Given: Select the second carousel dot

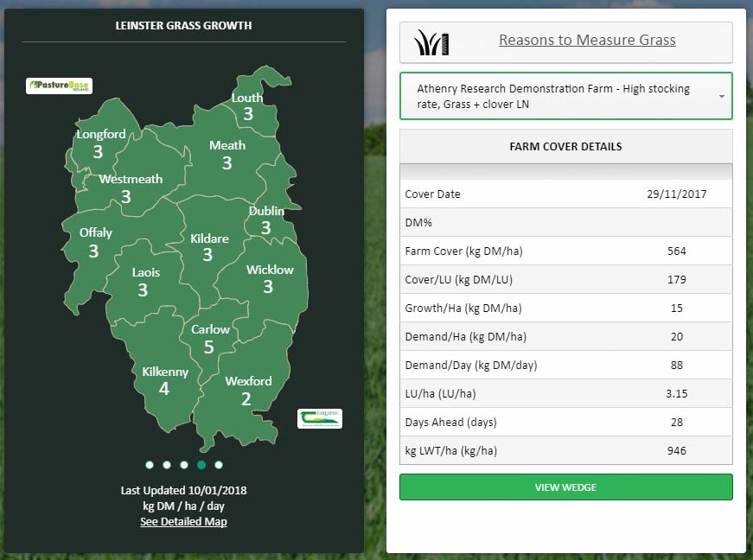Looking at the screenshot, I should click(167, 465).
